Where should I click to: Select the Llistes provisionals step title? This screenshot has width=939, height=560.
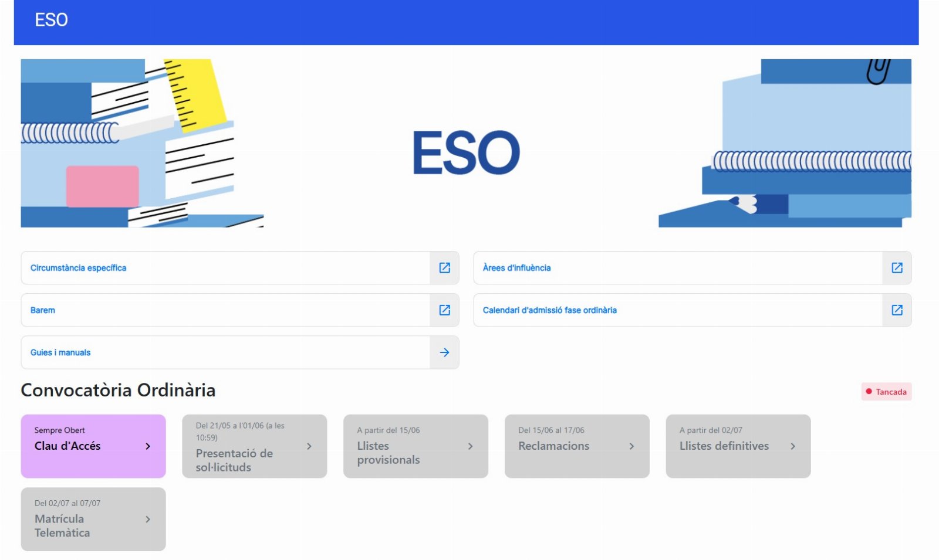click(x=389, y=453)
